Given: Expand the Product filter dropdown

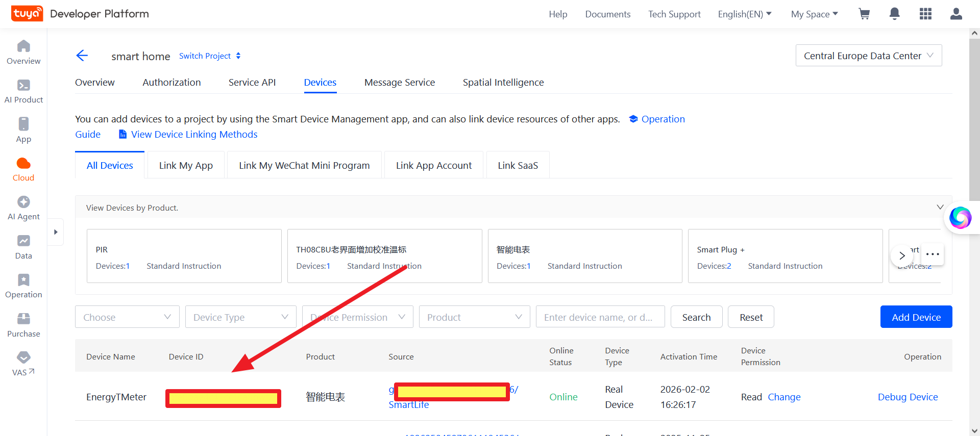Looking at the screenshot, I should click(x=474, y=317).
